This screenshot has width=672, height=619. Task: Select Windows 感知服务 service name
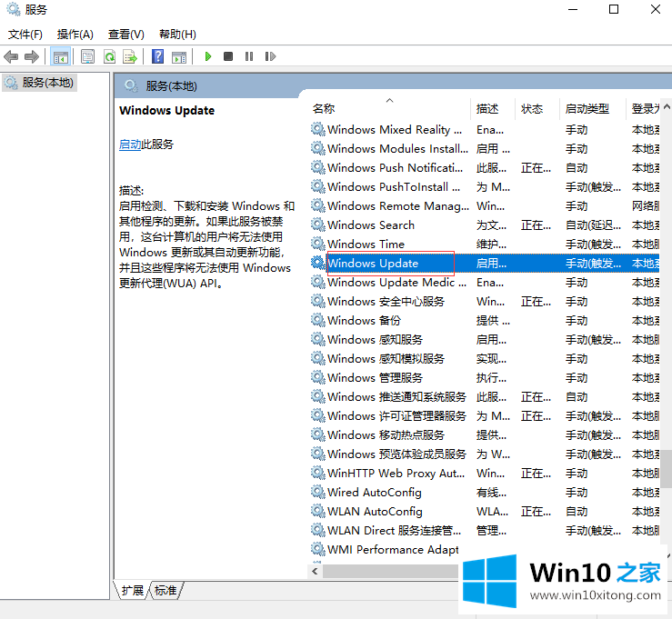[x=375, y=340]
